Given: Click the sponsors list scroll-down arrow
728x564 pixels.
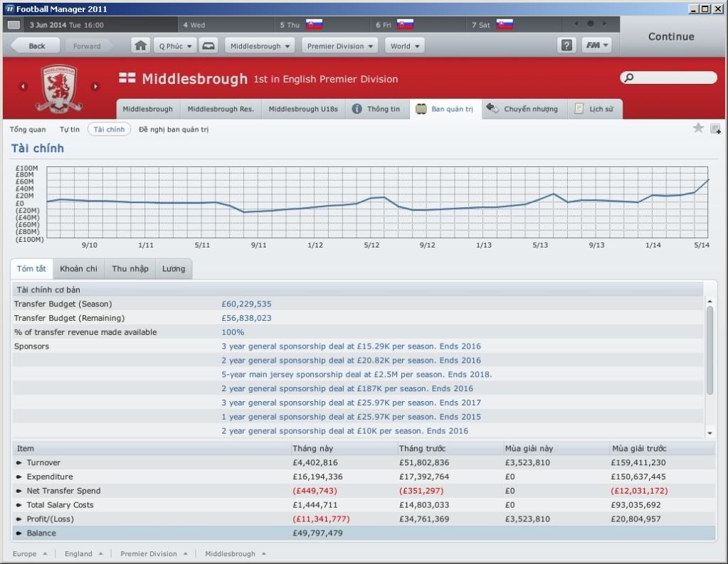Looking at the screenshot, I should tap(709, 433).
